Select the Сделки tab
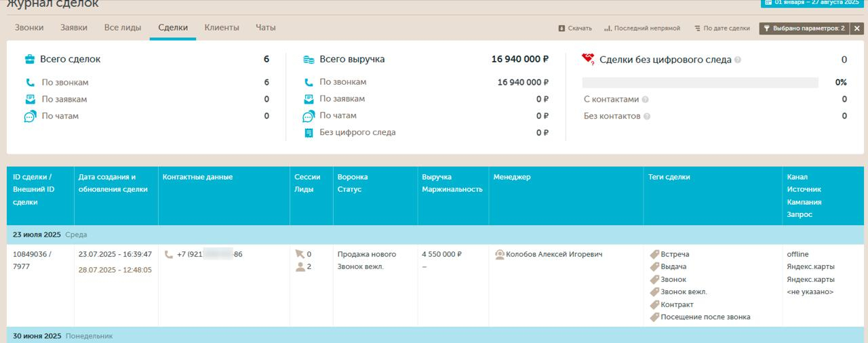The width and height of the screenshot is (868, 343). 173,28
